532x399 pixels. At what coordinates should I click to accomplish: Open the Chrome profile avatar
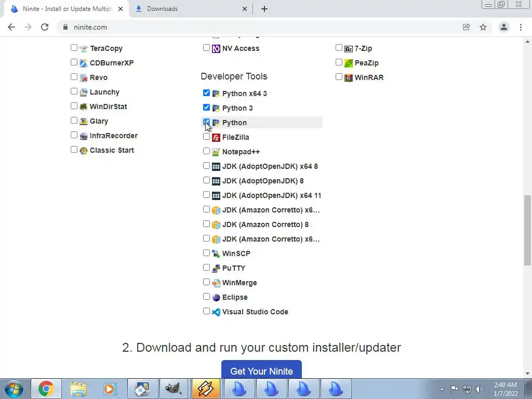(504, 27)
